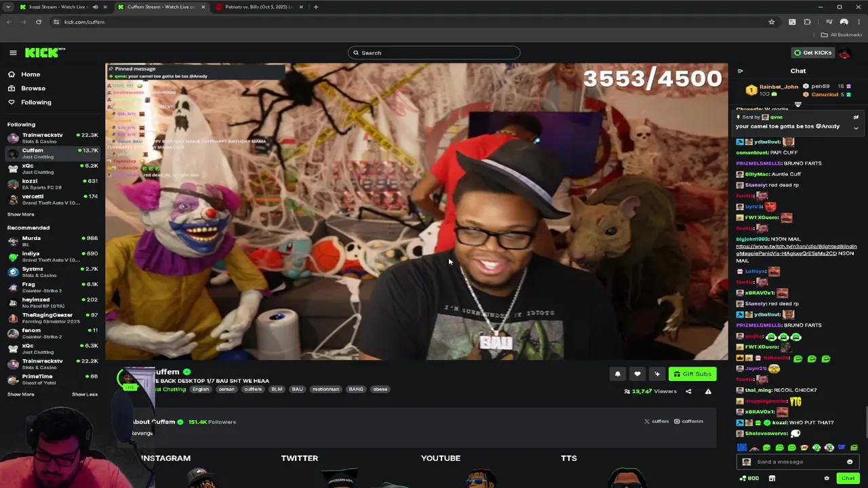
Task: Click the obese tag
Action: coord(380,389)
